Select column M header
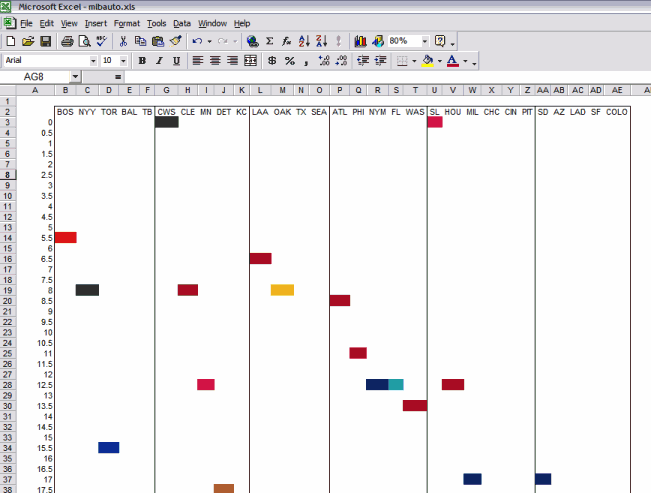651x493 pixels. (282, 90)
